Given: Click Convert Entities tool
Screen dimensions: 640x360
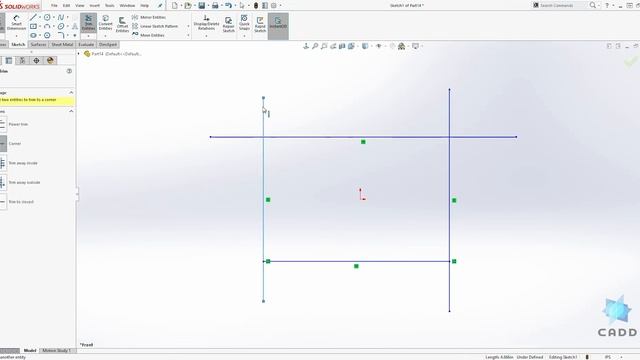Looking at the screenshot, I should click(105, 22).
